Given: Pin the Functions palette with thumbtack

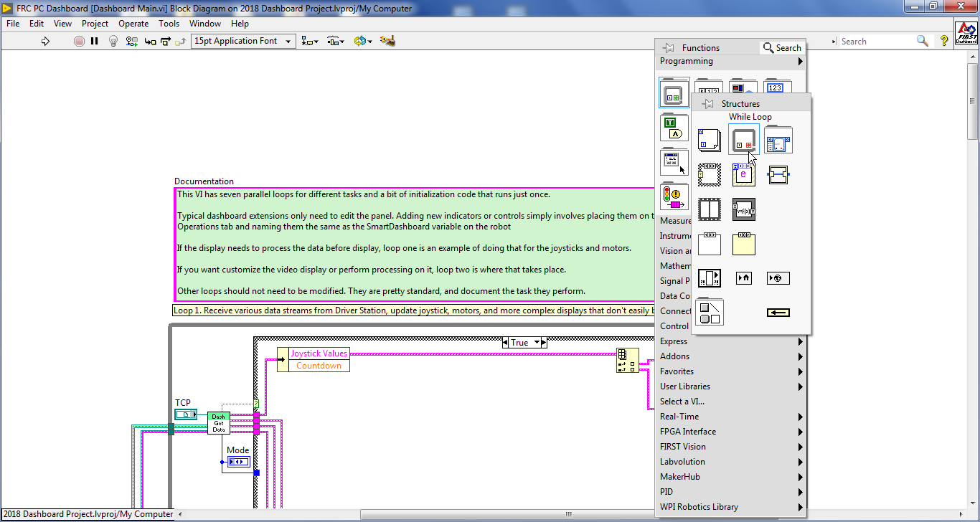Looking at the screenshot, I should (669, 48).
